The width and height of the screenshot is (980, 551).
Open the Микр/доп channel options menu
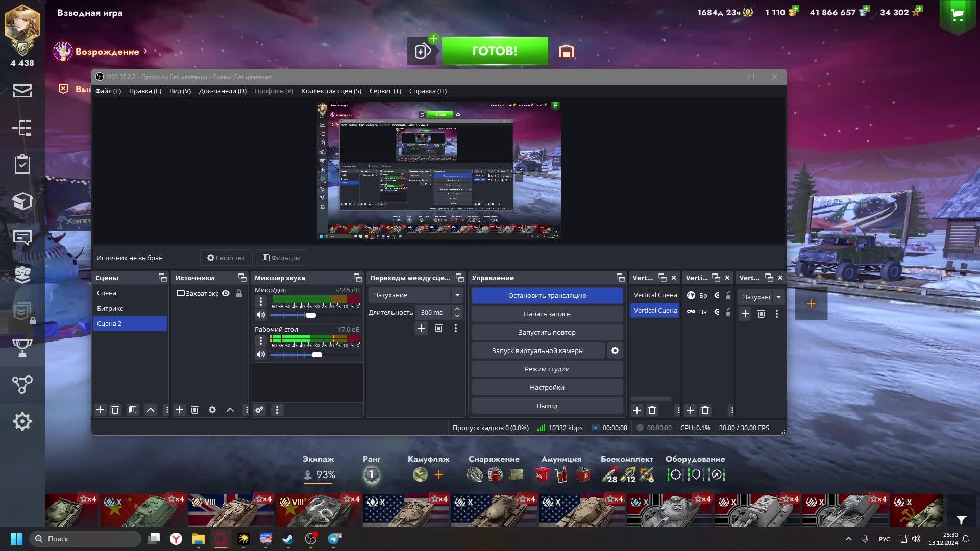[x=261, y=301]
